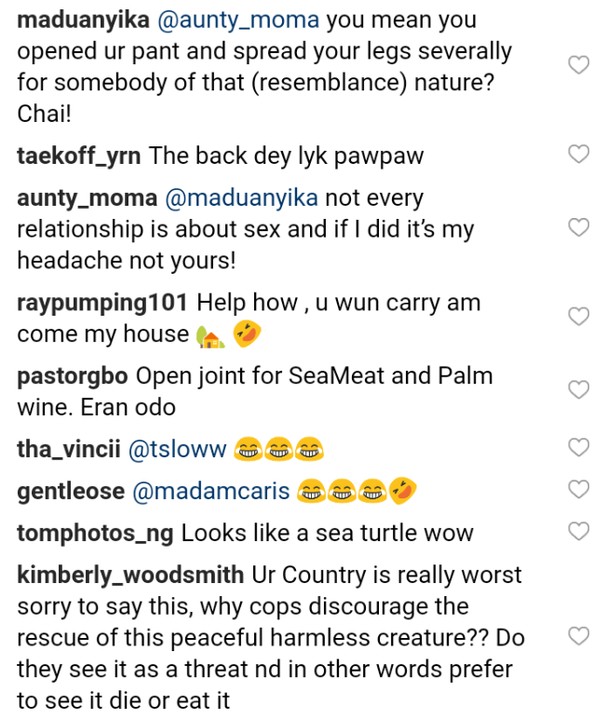Toggle the like heart on gentleose's comment
This screenshot has height=720, width=607.
point(577,488)
